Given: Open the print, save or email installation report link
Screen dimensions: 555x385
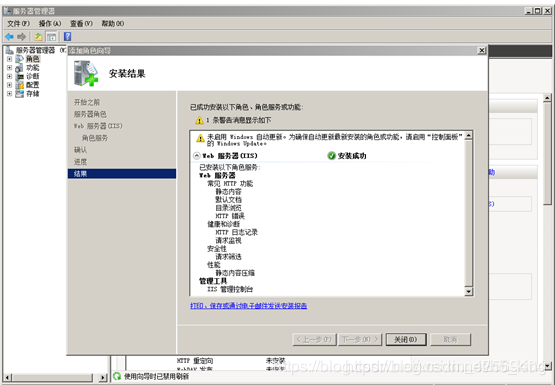Looking at the screenshot, I should [x=248, y=306].
